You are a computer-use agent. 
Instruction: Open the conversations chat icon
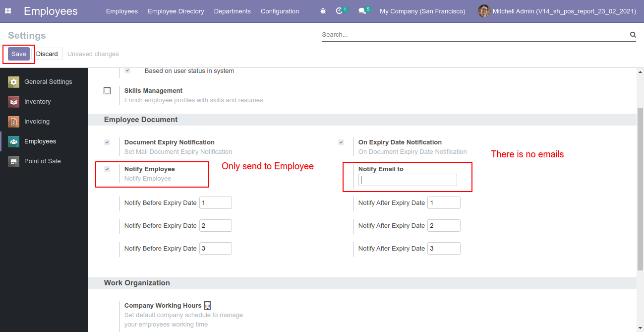point(362,11)
